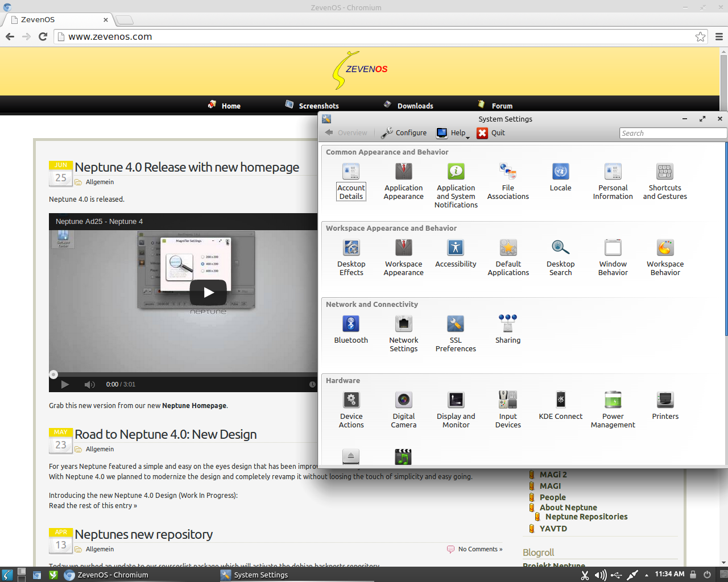Open File Associations settings
The image size is (728, 582).
508,181
